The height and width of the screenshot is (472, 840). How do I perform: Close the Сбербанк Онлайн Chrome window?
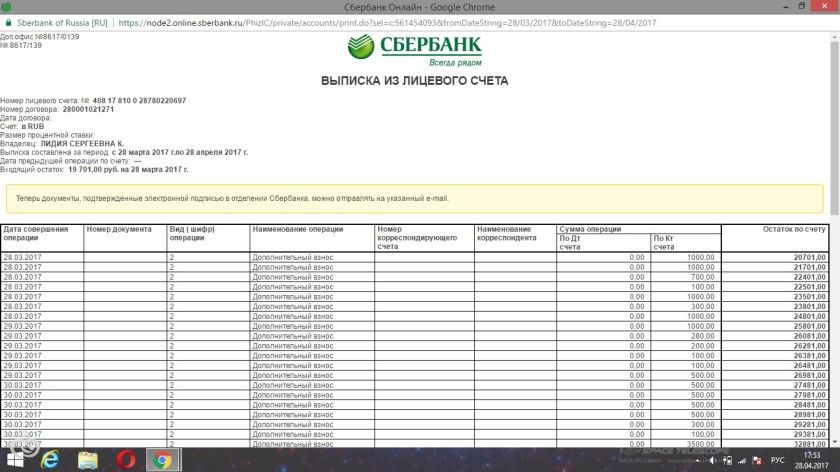click(x=826, y=6)
